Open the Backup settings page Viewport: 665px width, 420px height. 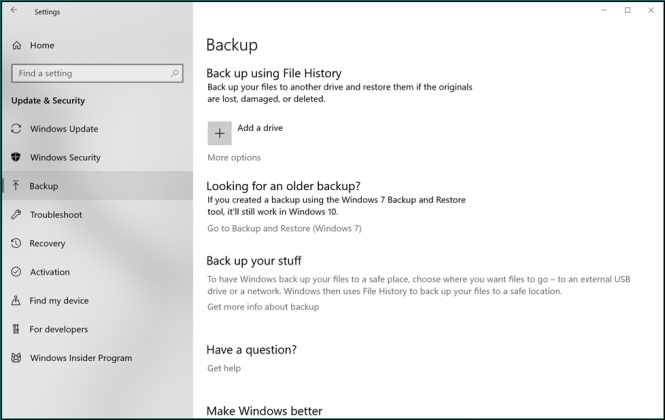tap(44, 186)
